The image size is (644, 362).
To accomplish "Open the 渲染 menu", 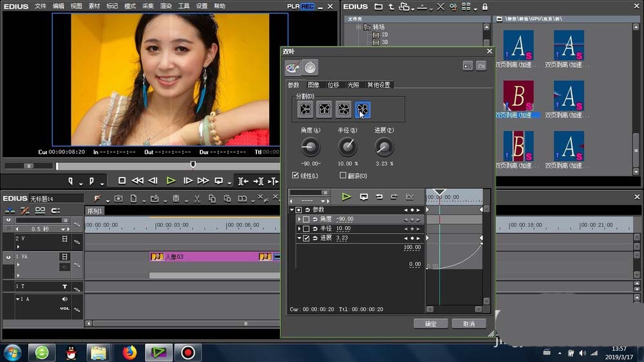I will click(166, 6).
